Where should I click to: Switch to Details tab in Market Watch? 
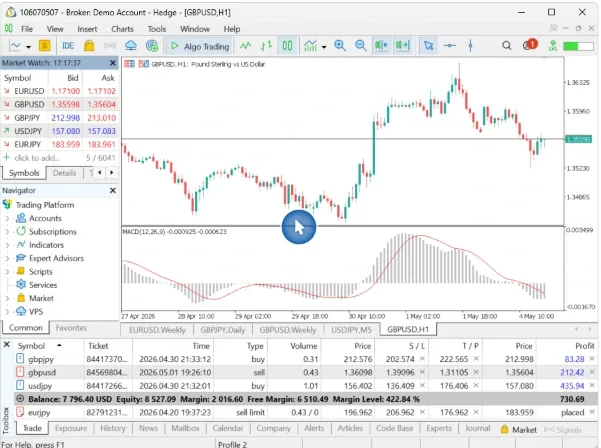pyautogui.click(x=64, y=173)
